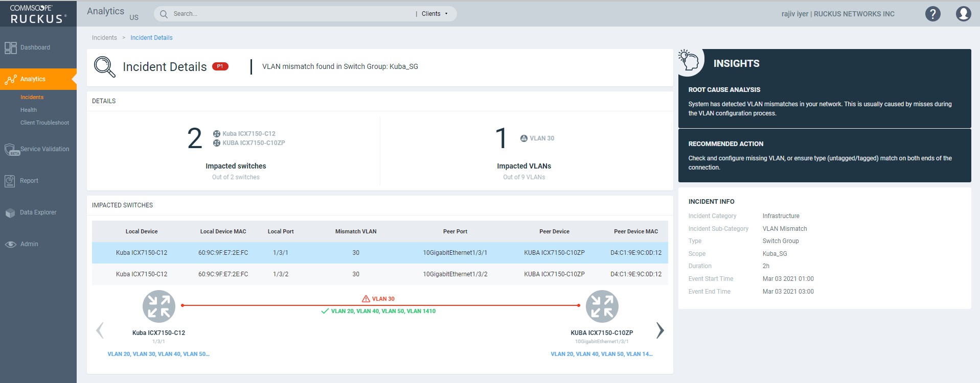Image resolution: width=980 pixels, height=383 pixels.
Task: Click matched VLAN 20, VLAN 40 label
Action: [383, 311]
